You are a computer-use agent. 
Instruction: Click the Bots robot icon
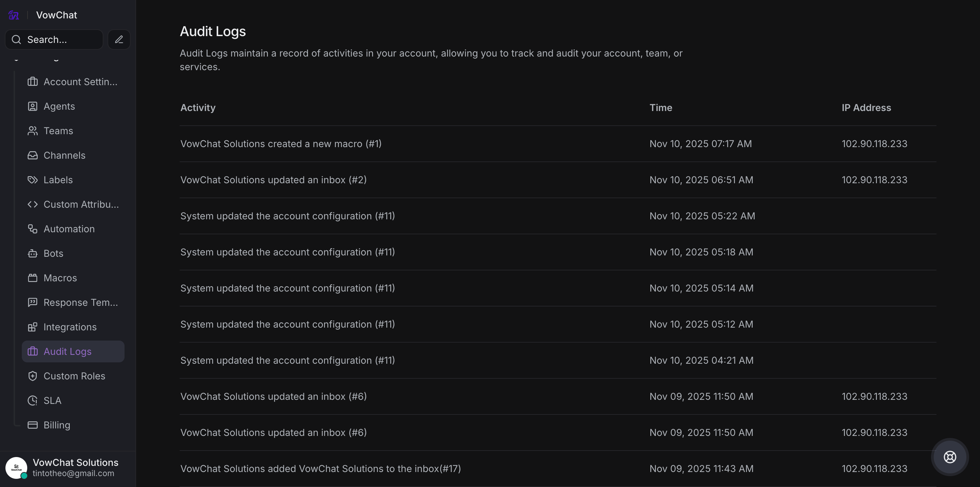point(33,254)
